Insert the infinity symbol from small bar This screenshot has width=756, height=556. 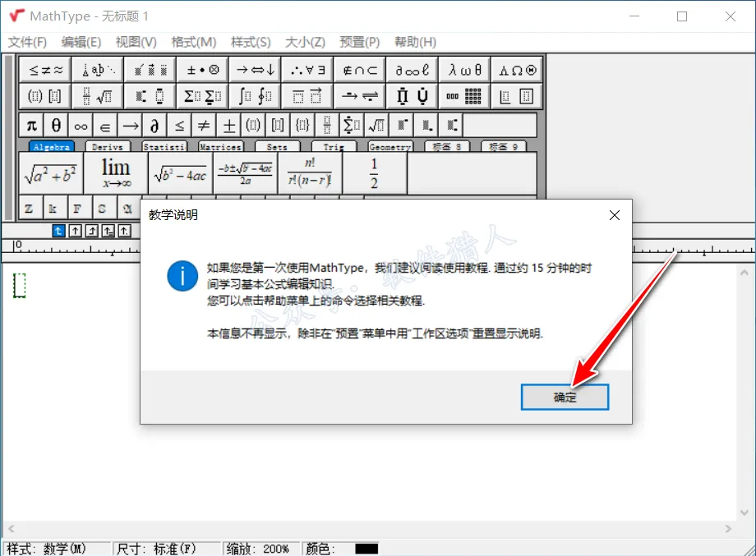[x=81, y=126]
